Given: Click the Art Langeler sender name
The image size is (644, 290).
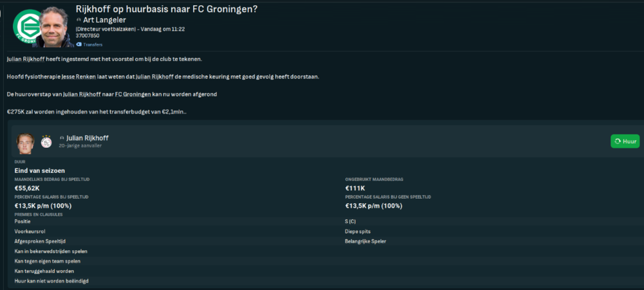Looking at the screenshot, I should tap(104, 20).
